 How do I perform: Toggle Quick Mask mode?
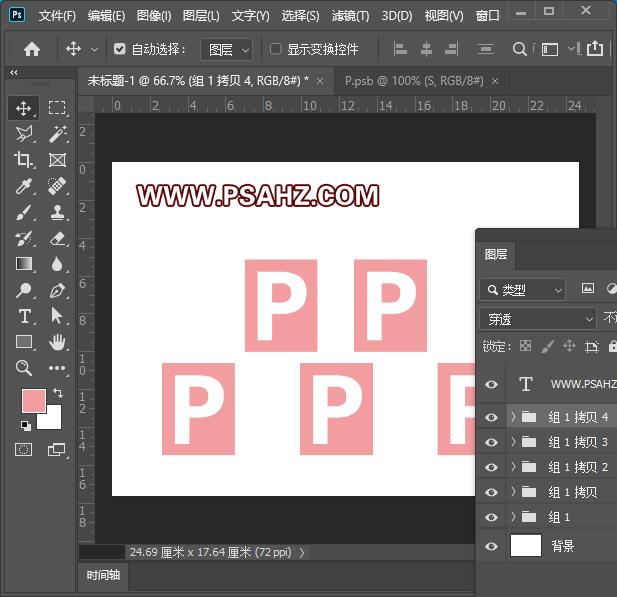coord(23,449)
